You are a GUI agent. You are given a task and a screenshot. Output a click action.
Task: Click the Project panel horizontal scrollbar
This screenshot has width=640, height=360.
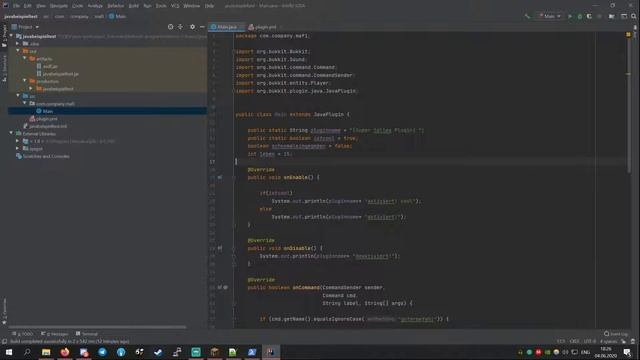[97, 327]
